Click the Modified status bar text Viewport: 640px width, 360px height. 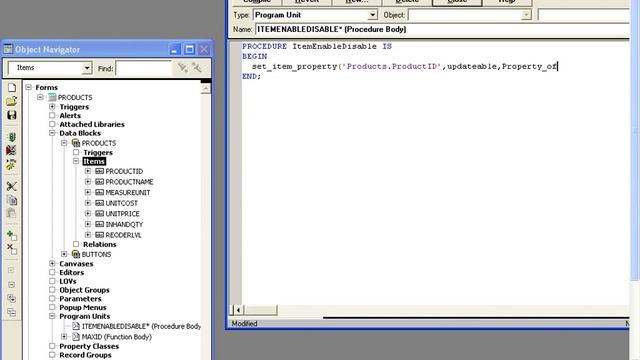point(244,324)
